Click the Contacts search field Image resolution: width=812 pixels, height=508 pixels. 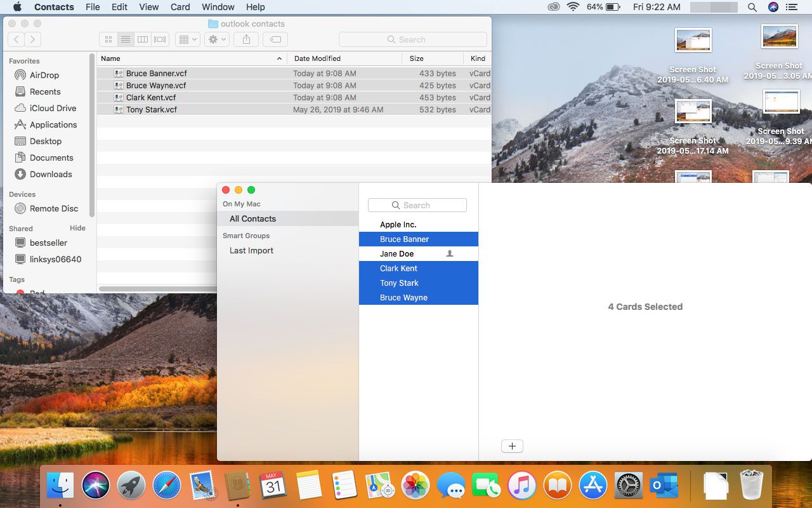(x=417, y=205)
